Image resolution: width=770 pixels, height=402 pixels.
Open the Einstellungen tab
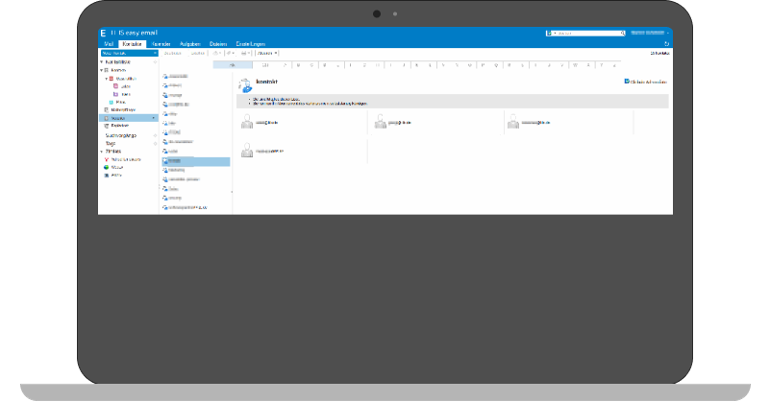click(x=250, y=44)
